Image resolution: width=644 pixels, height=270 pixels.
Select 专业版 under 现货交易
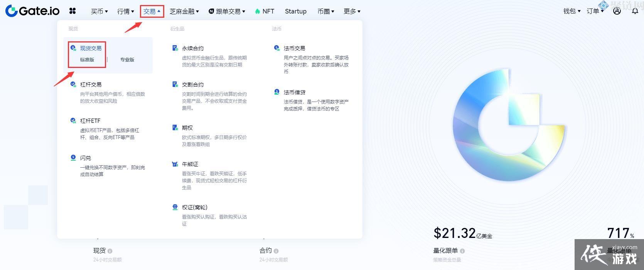pyautogui.click(x=127, y=59)
